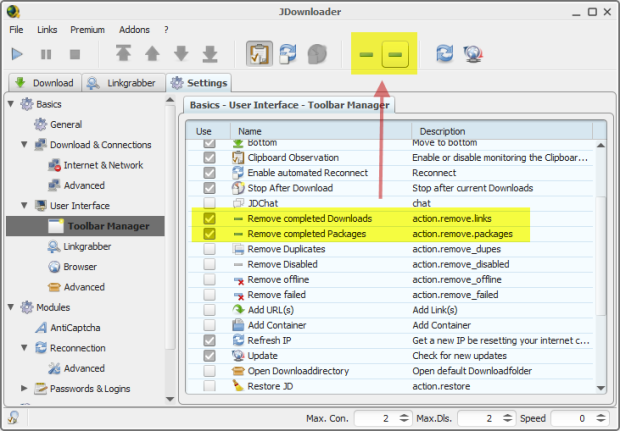Open AntiCaptcha module settings
The width and height of the screenshot is (620, 431).
pyautogui.click(x=67, y=328)
